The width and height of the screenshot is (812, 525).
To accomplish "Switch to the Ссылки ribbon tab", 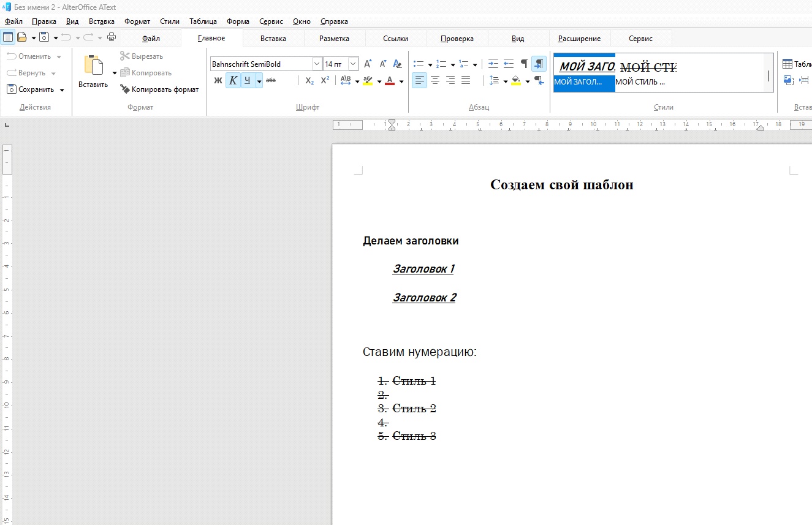I will (x=396, y=39).
